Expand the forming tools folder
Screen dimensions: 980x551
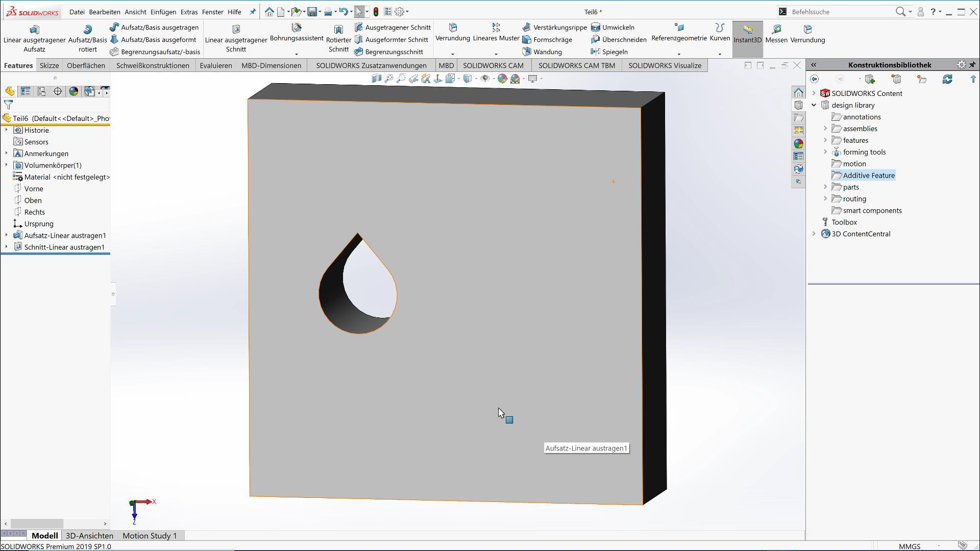(x=825, y=152)
